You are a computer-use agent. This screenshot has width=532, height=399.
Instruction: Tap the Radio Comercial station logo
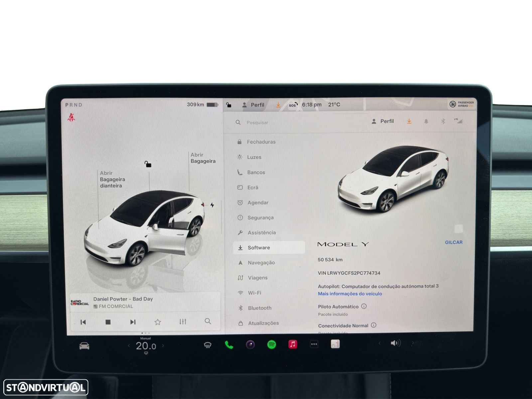point(80,303)
